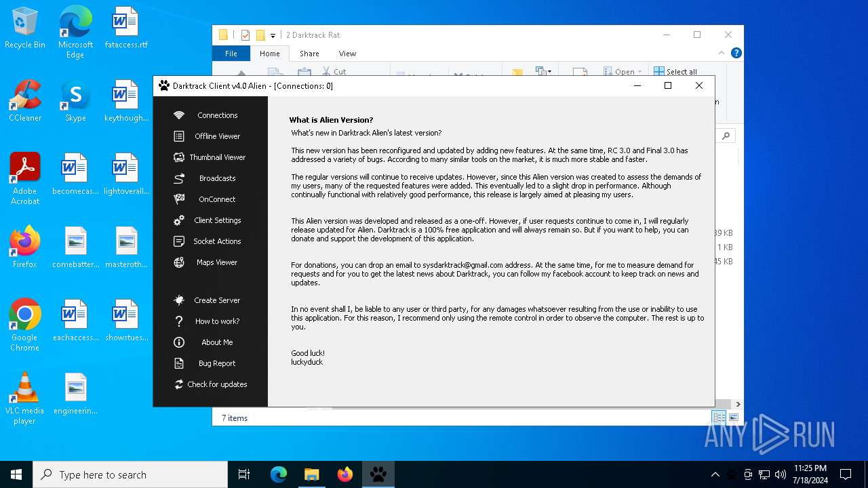Click the 'What is Alien Version?' heading
The width and height of the screenshot is (868, 488).
[331, 120]
